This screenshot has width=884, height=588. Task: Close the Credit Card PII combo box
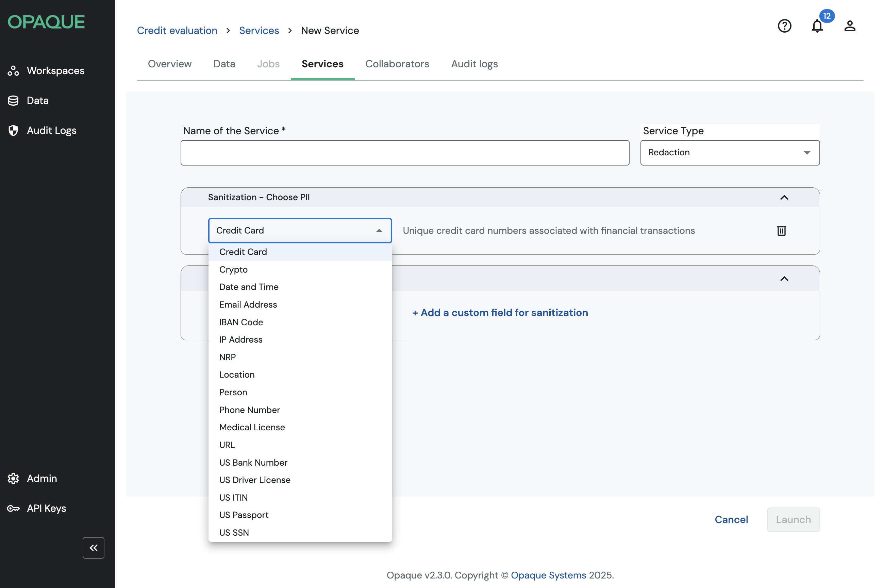pos(300,231)
